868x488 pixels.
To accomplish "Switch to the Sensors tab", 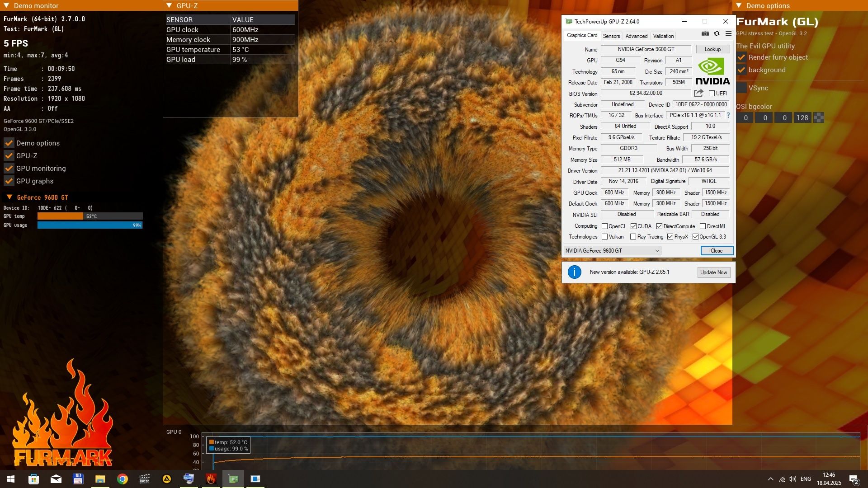I will pos(611,36).
